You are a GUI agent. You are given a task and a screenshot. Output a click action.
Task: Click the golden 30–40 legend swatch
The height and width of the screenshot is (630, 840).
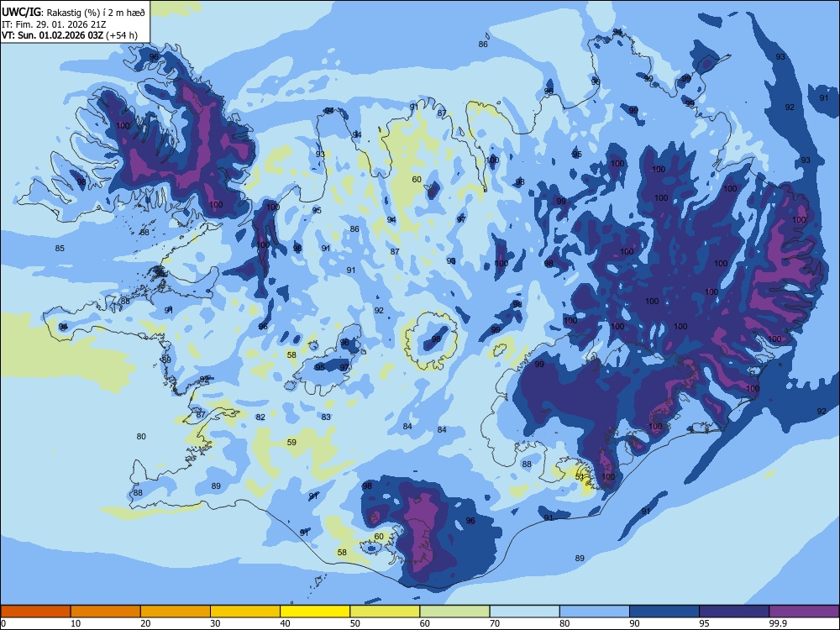point(245,612)
